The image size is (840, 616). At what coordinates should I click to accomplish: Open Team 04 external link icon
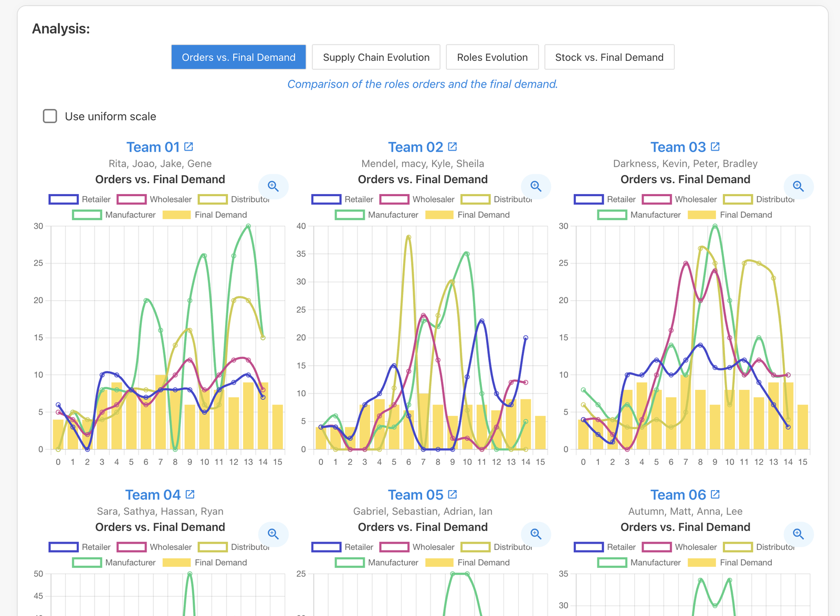(x=190, y=494)
